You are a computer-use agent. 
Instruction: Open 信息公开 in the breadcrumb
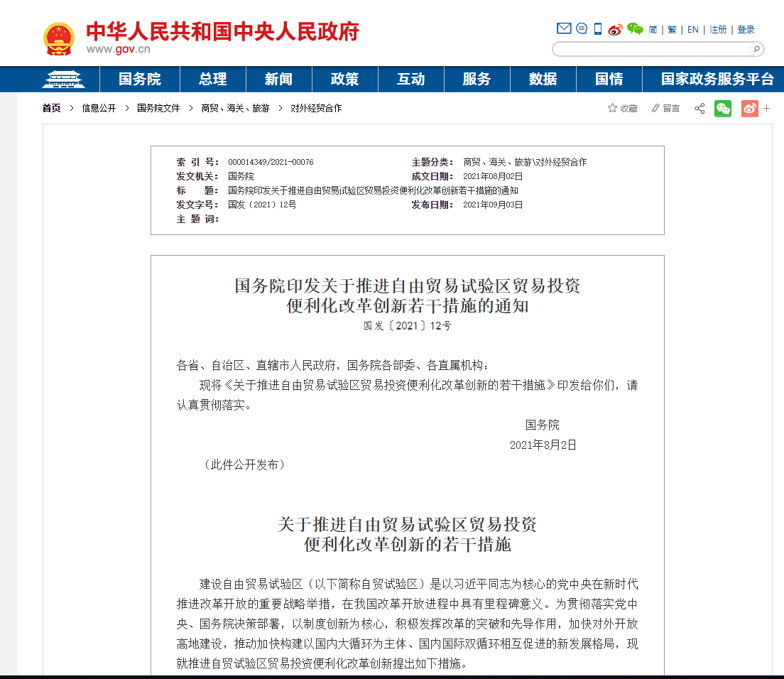point(99,108)
